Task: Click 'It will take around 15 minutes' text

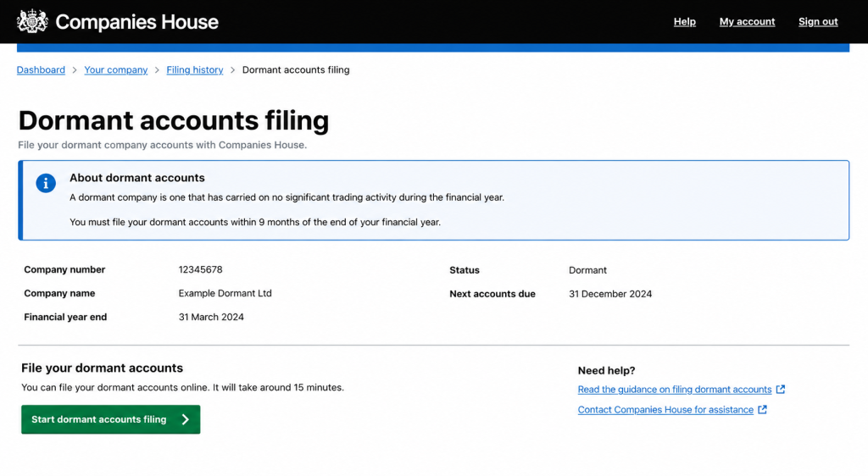Action: click(x=278, y=388)
